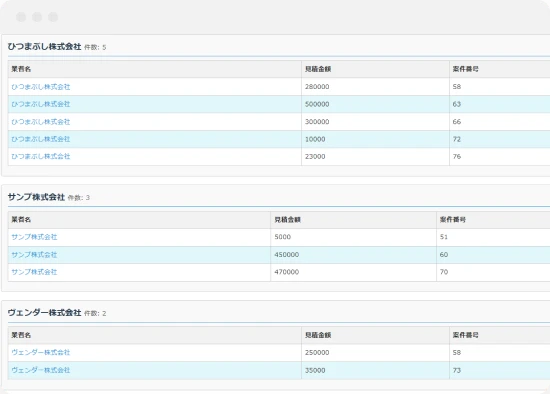Click the 件数: 3 count label

pos(79,198)
